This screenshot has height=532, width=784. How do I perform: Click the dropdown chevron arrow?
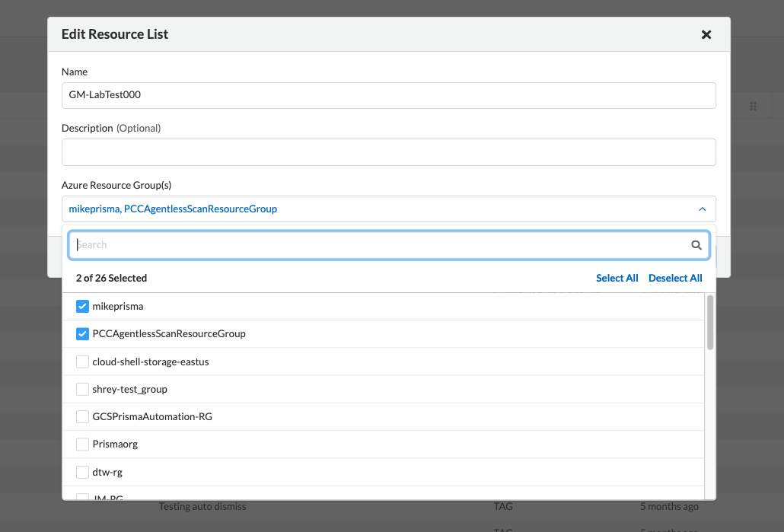(702, 209)
